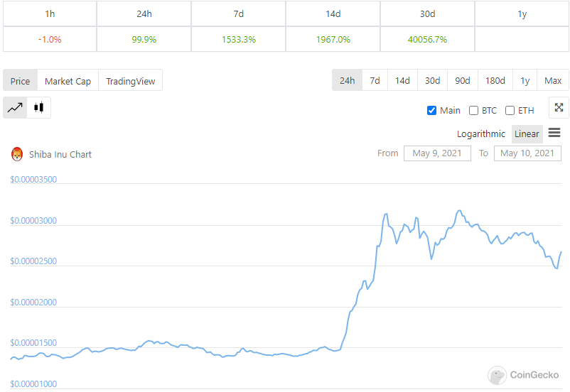The image size is (570, 392).
Task: Select the 1y chart range
Action: [x=525, y=80]
